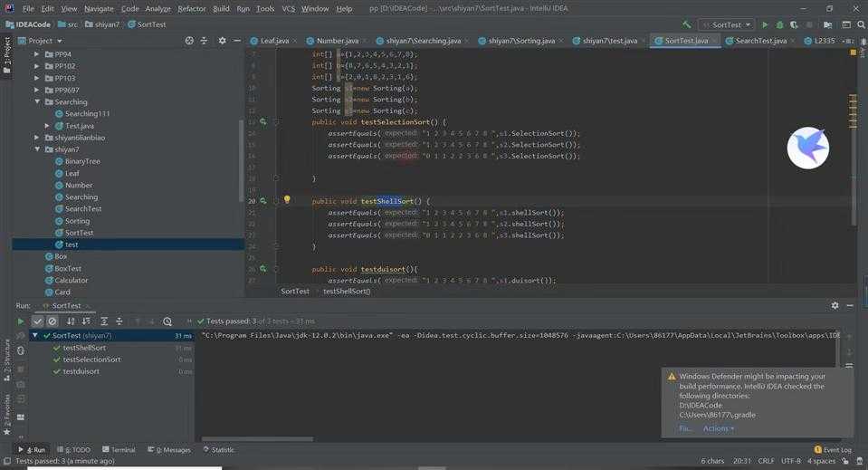Open the Messages tool window
The height and width of the screenshot is (470, 868).
(169, 449)
